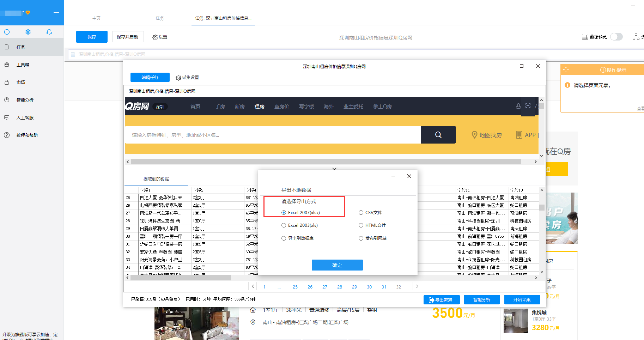This screenshot has width=644, height=340.
Task: Switch to the 主页 tab
Action: [x=96, y=18]
